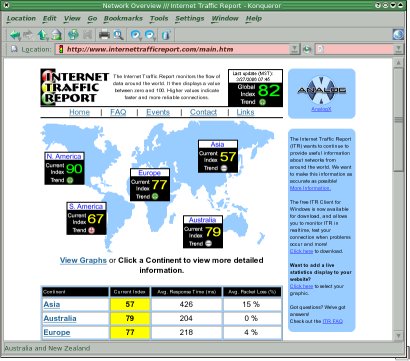Click the Home link on the page
Image resolution: width=410 pixels, height=361 pixels.
click(x=79, y=112)
